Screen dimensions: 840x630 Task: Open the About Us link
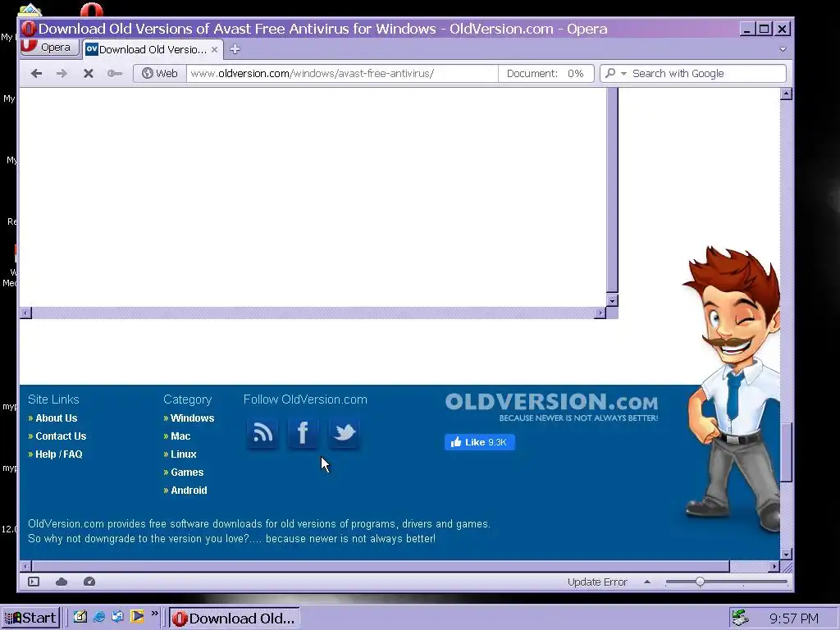tap(57, 418)
